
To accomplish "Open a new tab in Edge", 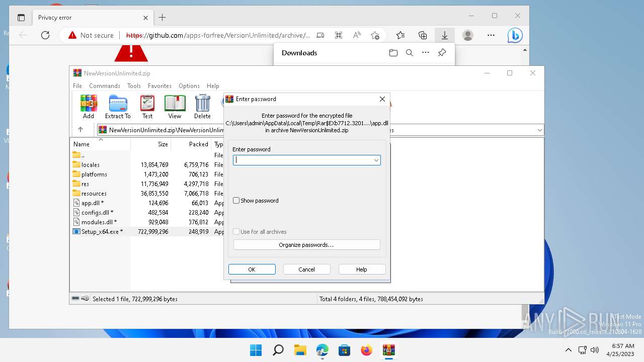I will pyautogui.click(x=162, y=18).
